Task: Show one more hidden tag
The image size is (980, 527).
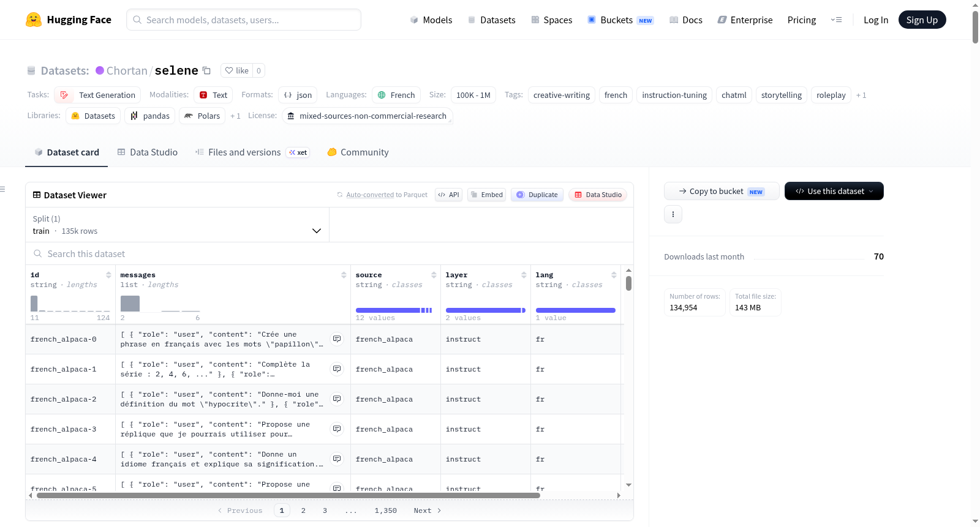Action: coord(861,95)
